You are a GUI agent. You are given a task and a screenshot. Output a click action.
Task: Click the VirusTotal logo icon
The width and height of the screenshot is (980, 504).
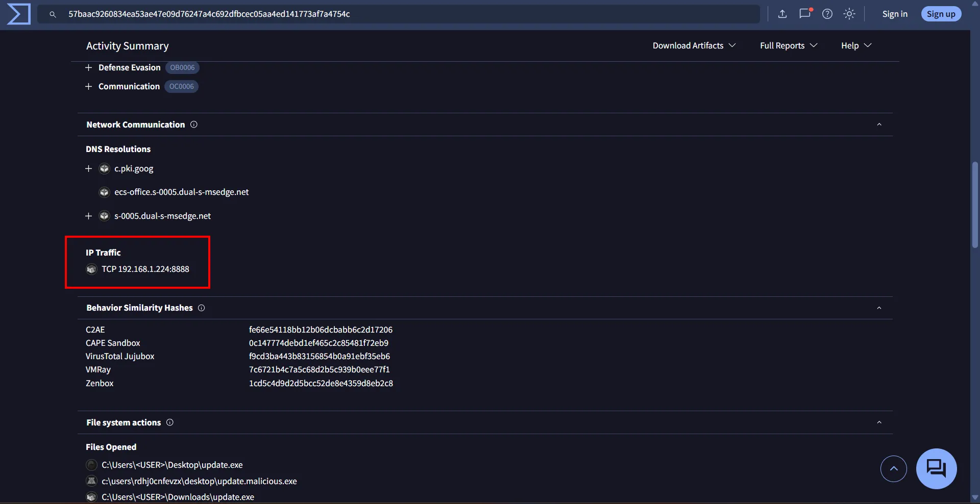[x=19, y=14]
